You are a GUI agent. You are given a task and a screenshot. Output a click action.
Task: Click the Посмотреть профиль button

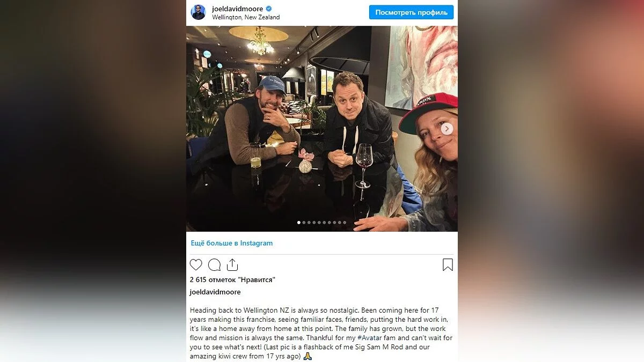[412, 12]
